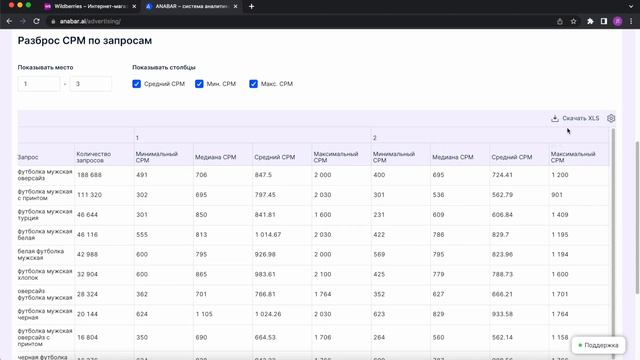Click the request count 42 988

pos(87,254)
